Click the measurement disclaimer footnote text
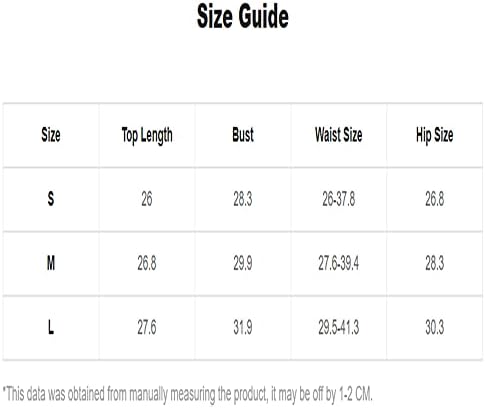 pos(188,394)
